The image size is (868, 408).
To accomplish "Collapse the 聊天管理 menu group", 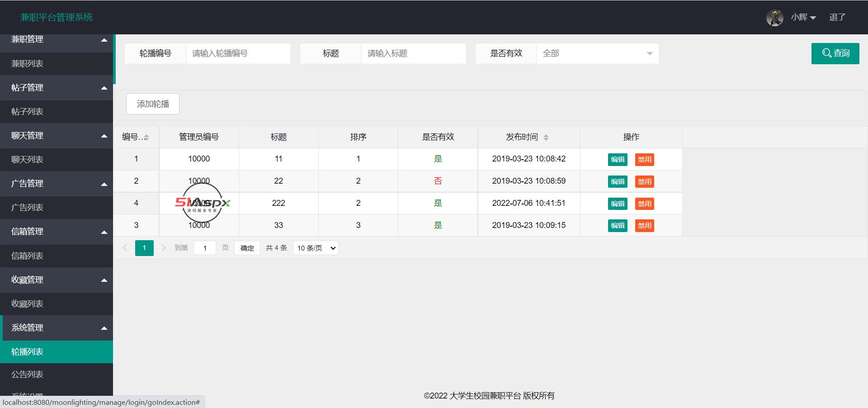I will [x=57, y=136].
